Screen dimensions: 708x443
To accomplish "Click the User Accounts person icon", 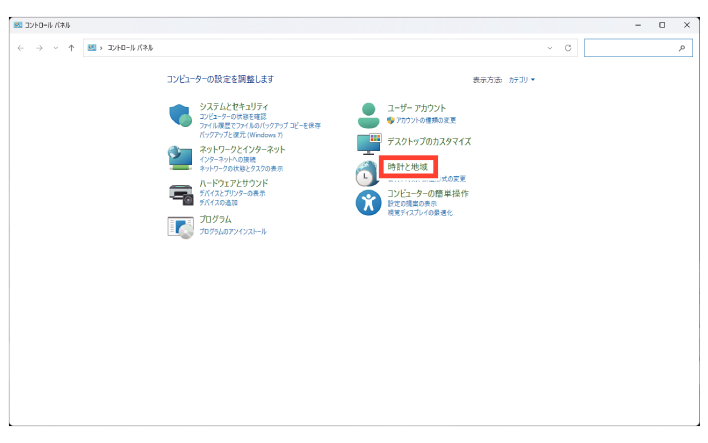I will 369,113.
